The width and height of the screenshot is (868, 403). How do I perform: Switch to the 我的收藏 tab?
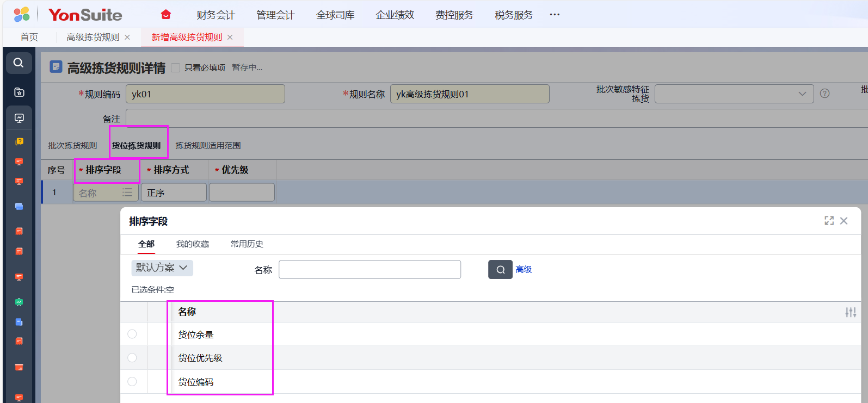(x=192, y=244)
